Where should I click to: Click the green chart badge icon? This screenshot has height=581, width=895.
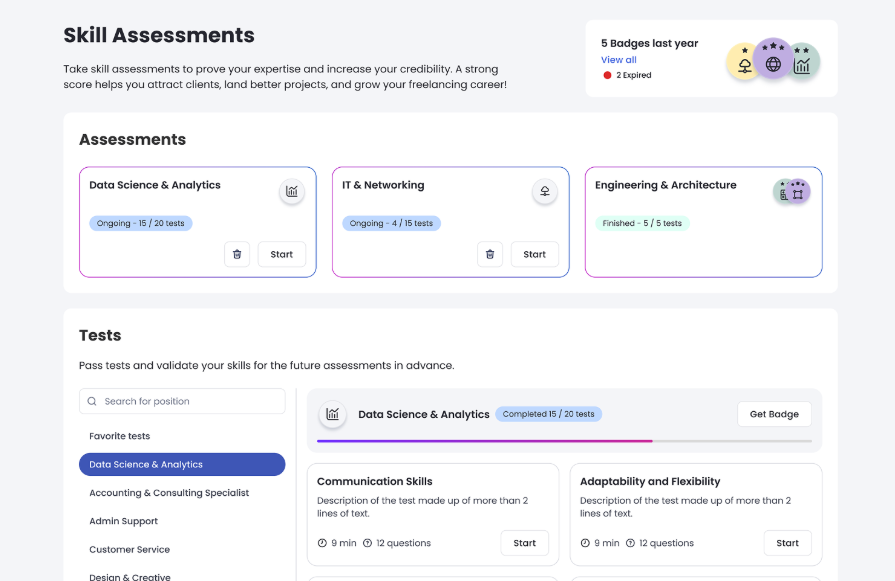click(802, 65)
